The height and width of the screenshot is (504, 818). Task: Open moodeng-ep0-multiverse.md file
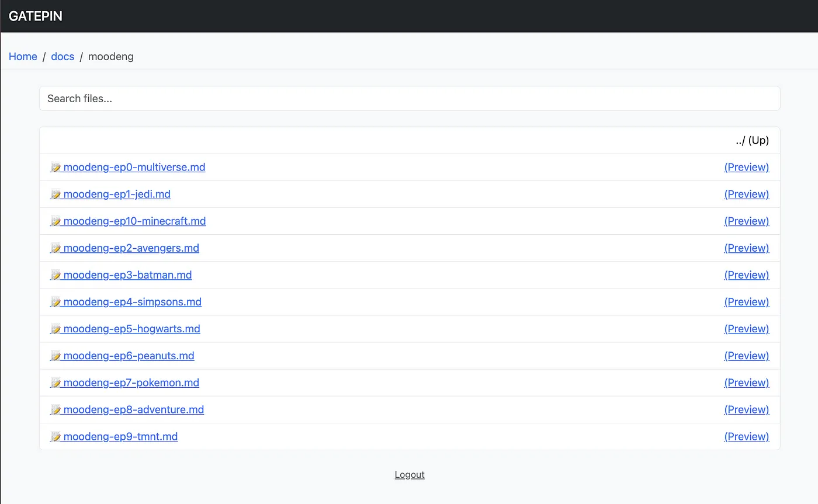(134, 167)
